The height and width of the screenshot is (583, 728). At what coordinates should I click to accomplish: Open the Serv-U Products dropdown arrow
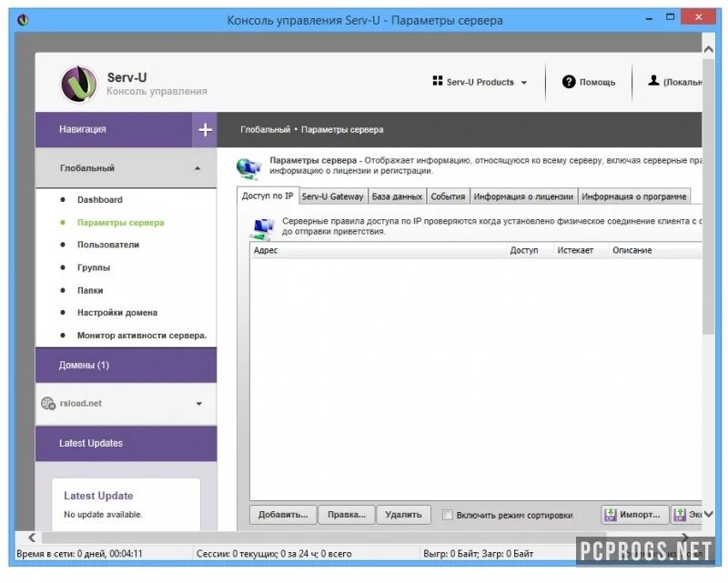[x=524, y=83]
